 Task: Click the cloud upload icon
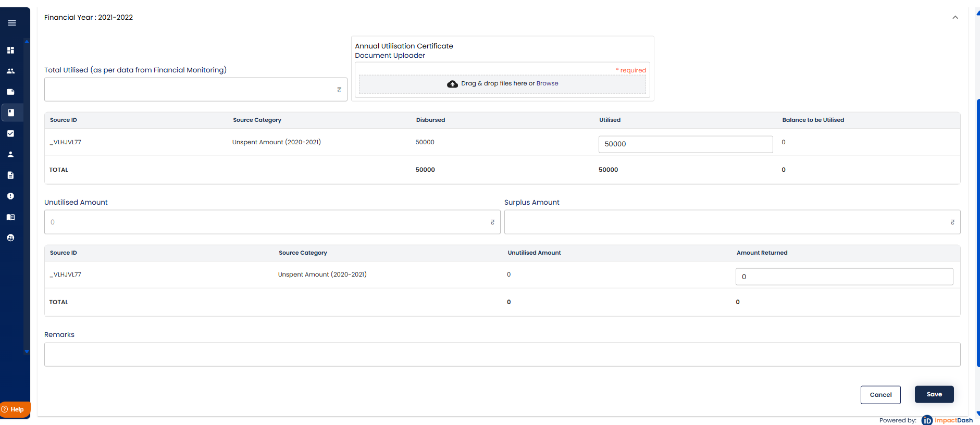pyautogui.click(x=452, y=84)
